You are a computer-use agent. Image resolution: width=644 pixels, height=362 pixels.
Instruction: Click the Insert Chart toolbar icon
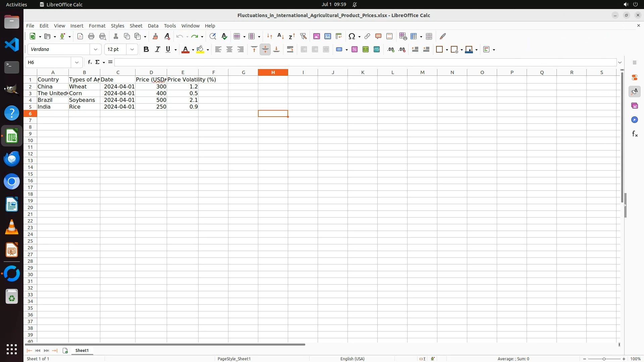(x=328, y=36)
